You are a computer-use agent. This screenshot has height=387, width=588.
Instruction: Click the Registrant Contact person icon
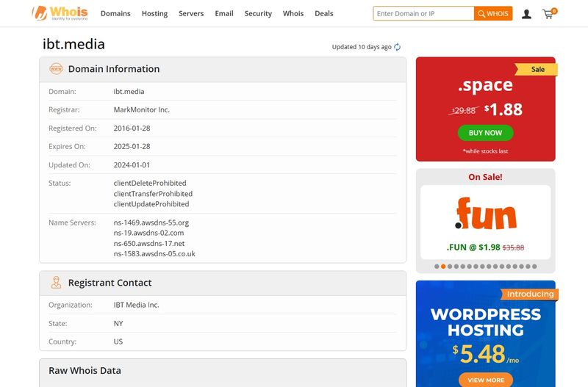pos(57,283)
